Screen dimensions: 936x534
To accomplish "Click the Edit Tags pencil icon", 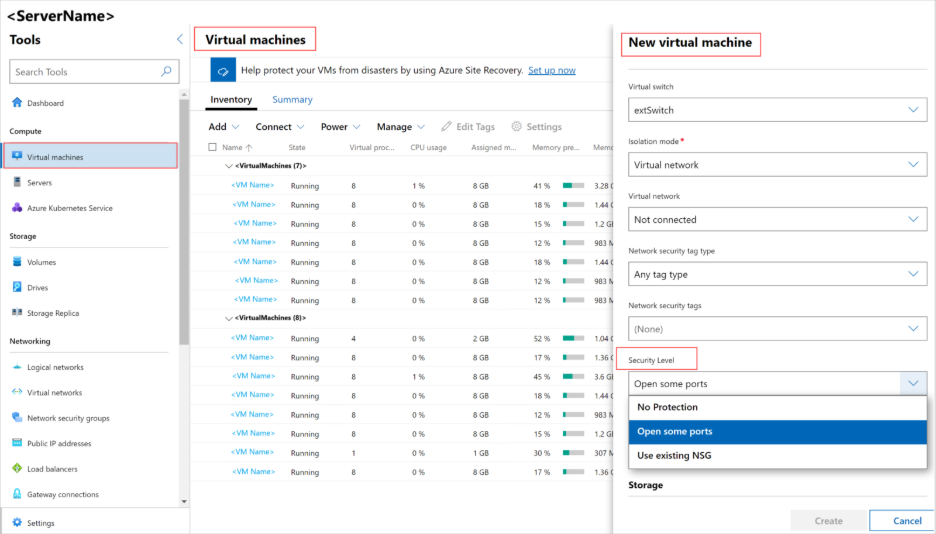I will click(446, 126).
